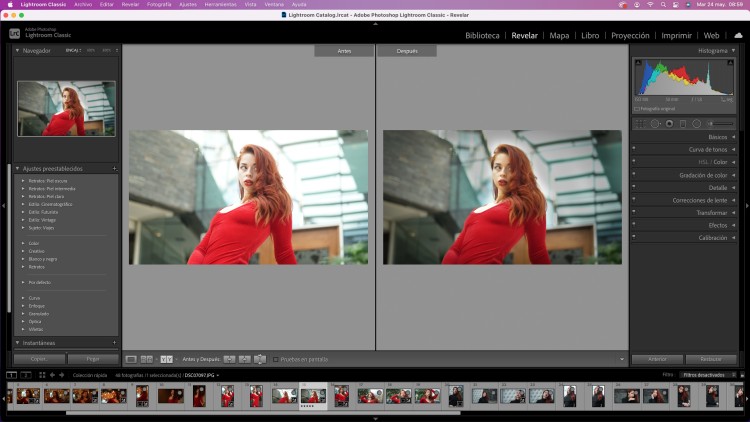
Task: Open macOS Spotlight search icon
Action: tap(663, 4)
